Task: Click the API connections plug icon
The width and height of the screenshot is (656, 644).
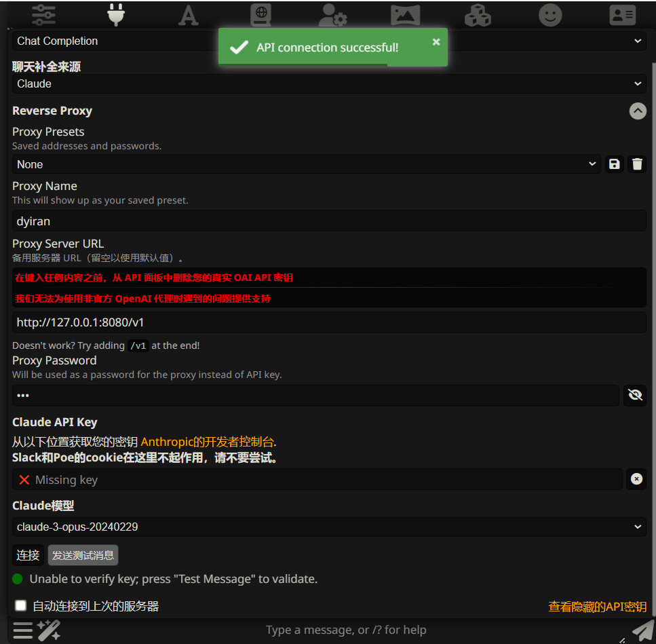Action: point(116,14)
